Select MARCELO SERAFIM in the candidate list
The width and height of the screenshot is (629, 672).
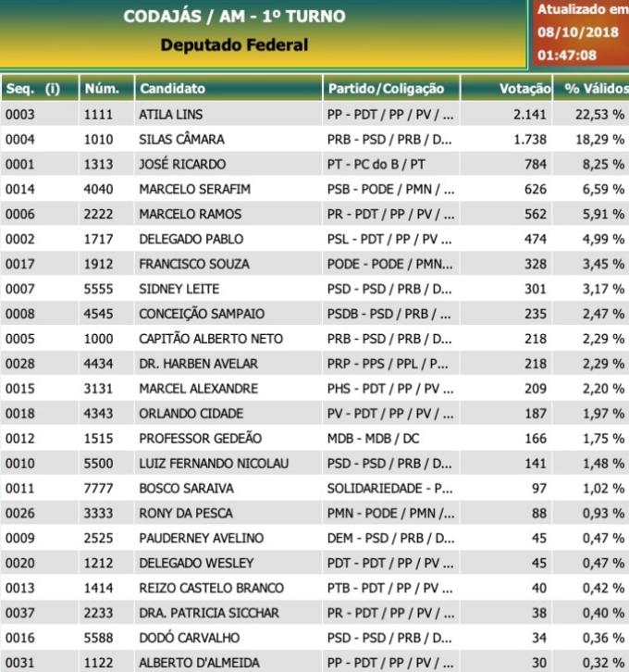click(194, 190)
